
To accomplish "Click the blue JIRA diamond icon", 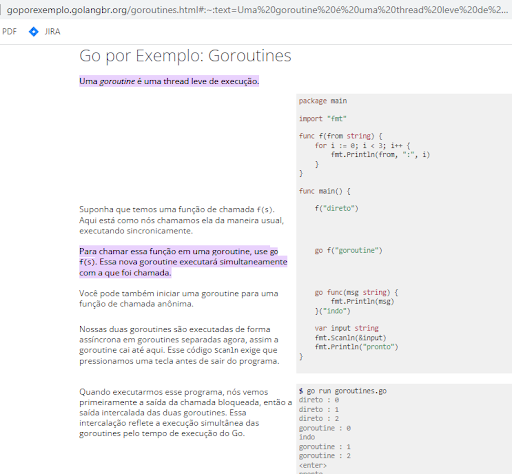I will 34,32.
